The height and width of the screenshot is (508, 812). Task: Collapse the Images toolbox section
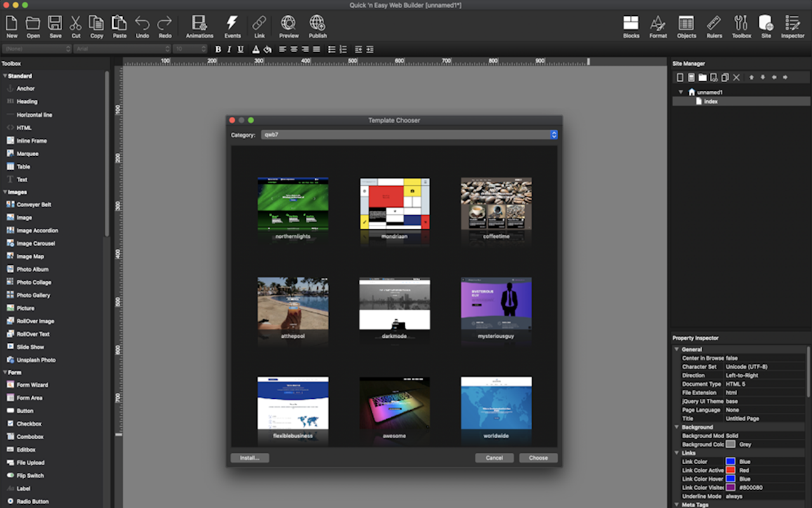coord(4,192)
